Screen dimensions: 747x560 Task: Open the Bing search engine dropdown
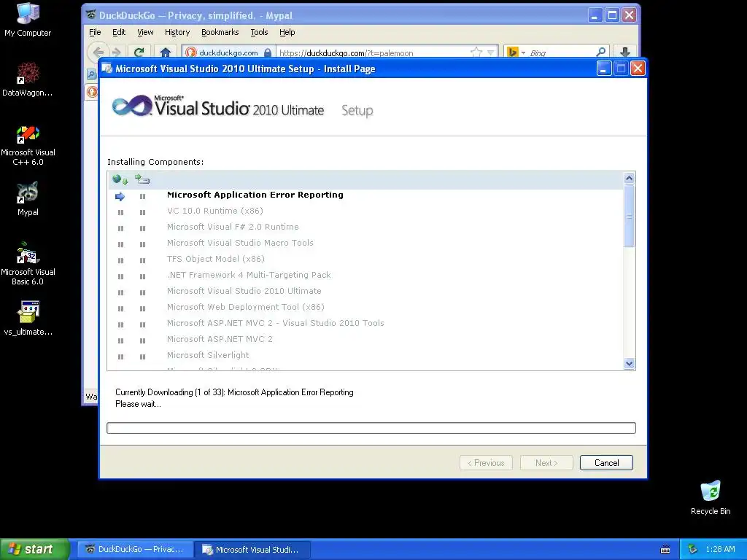pyautogui.click(x=523, y=52)
